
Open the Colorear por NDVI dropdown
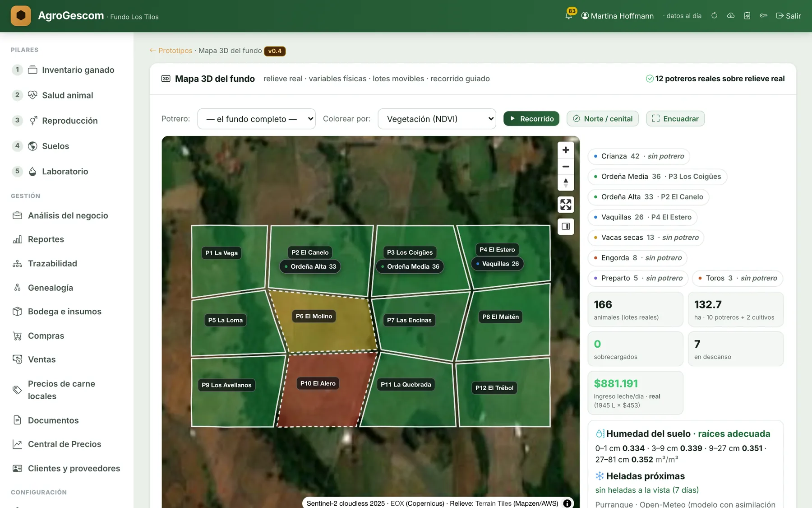pyautogui.click(x=437, y=119)
